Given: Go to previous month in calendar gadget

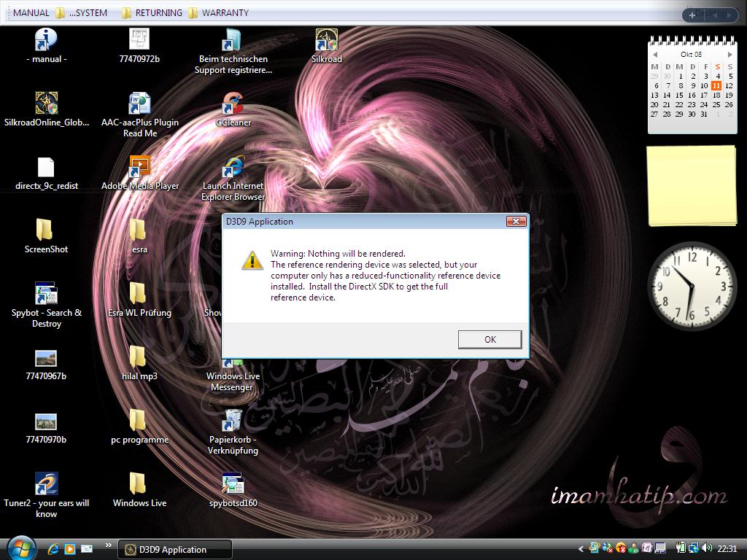Looking at the screenshot, I should [655, 55].
